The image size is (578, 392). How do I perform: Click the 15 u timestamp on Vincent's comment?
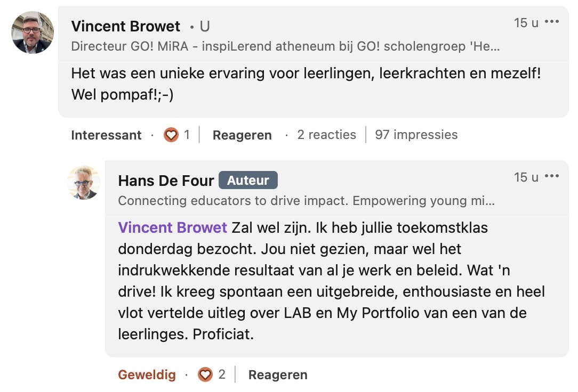[x=526, y=23]
